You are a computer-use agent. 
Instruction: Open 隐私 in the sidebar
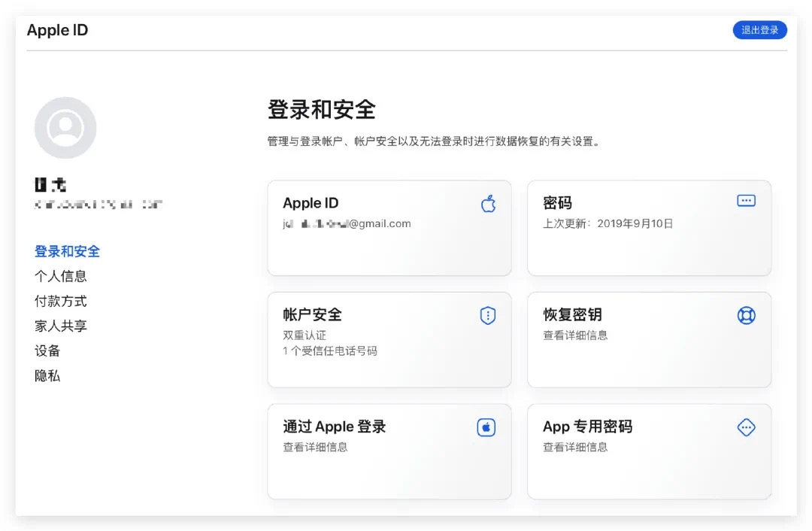point(47,375)
